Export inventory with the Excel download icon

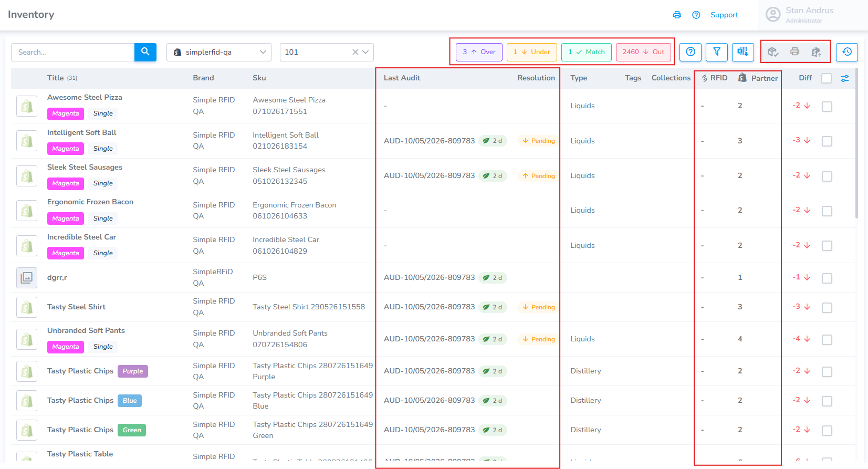[743, 52]
